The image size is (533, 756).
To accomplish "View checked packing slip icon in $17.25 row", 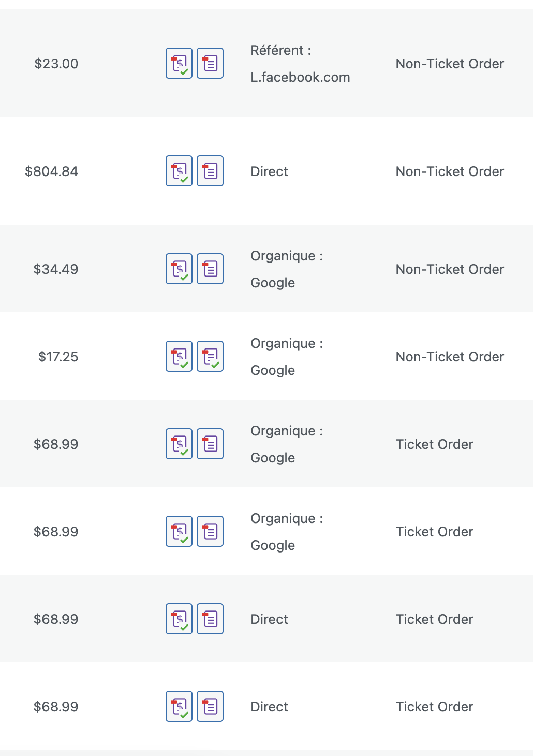I will (x=210, y=356).
